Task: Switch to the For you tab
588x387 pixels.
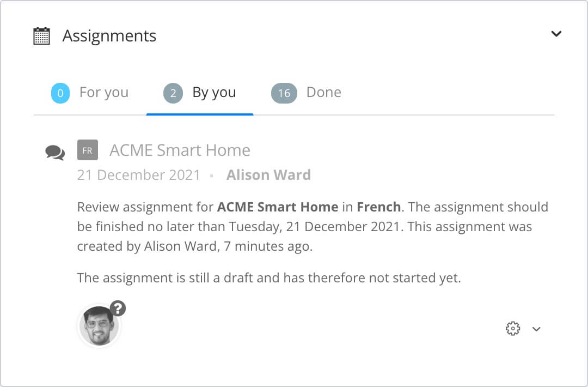Action: (104, 93)
